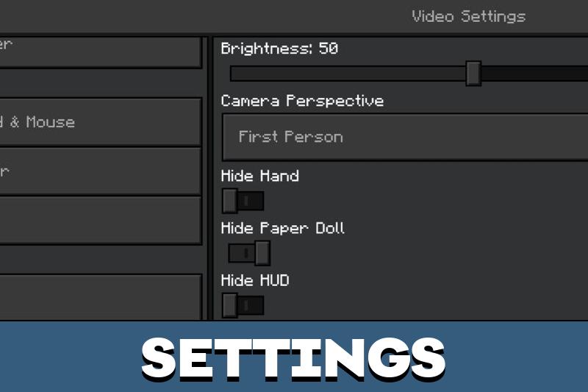Disable the Hide Paper Doll switch

click(249, 253)
